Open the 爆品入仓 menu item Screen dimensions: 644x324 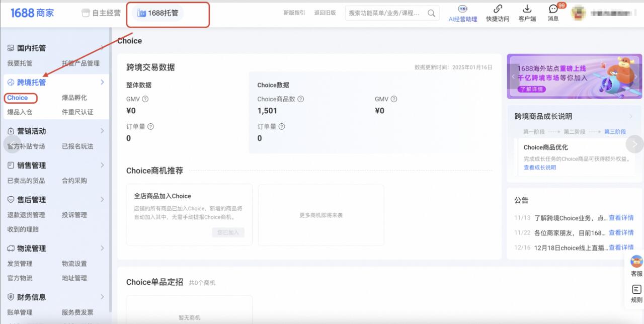20,112
